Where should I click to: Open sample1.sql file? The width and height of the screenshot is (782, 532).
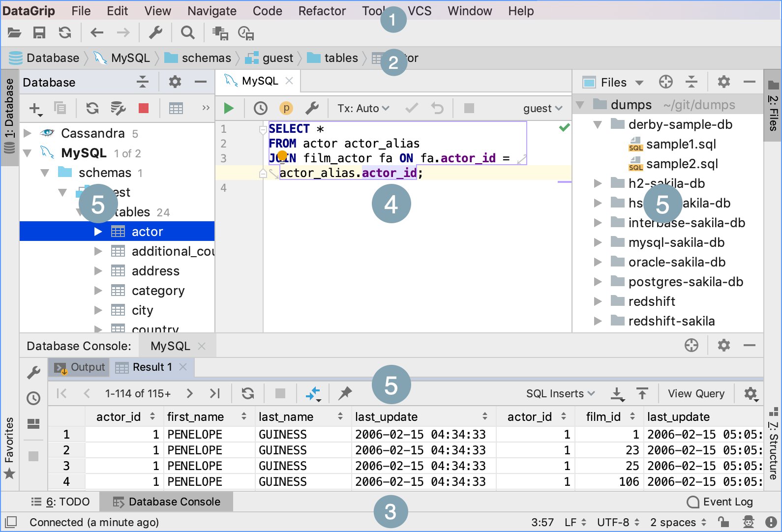(x=681, y=144)
